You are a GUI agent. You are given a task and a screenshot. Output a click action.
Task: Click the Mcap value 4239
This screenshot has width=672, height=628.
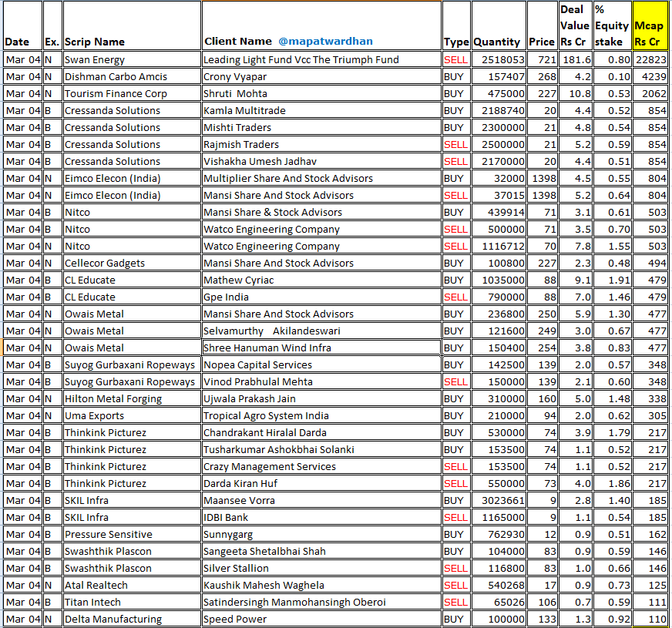650,77
